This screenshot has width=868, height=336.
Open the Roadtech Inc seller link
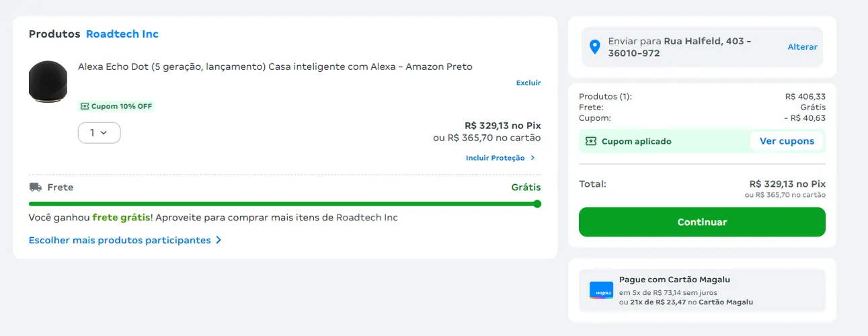point(122,34)
